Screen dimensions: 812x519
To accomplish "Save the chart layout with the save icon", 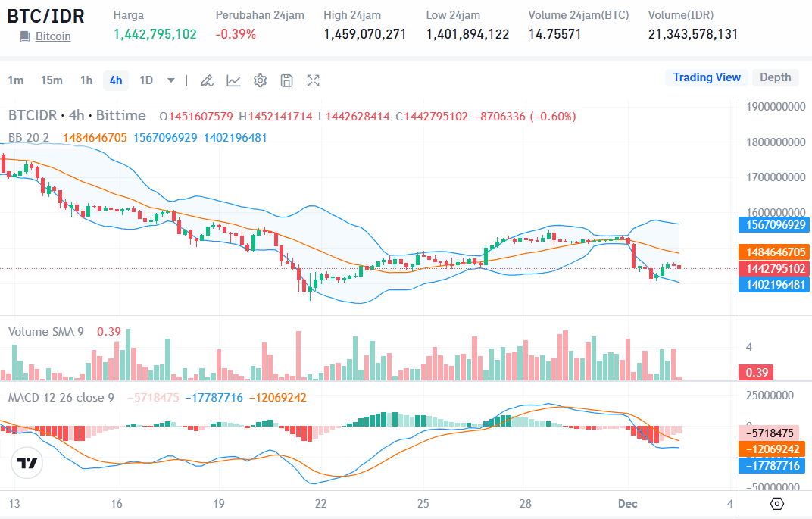I will coord(286,80).
